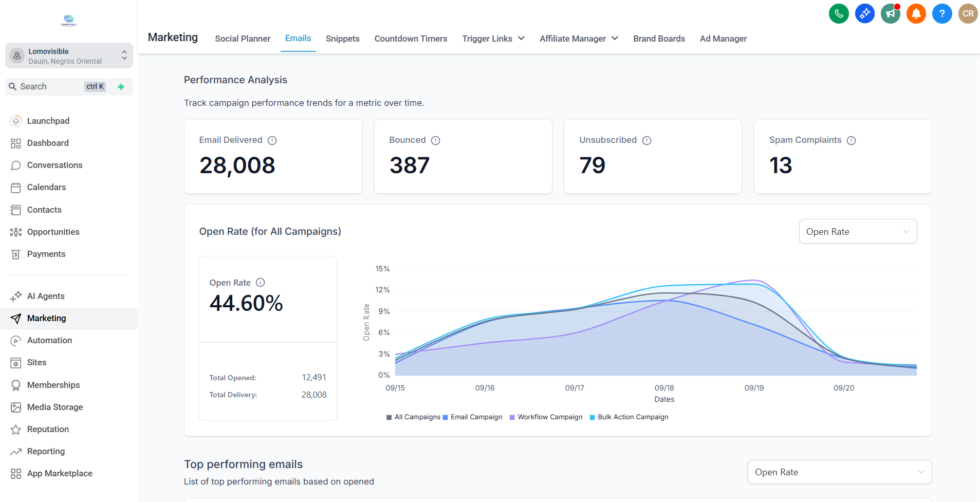Open the chart metric Open Rate dropdown
This screenshot has height=502, width=980.
[857, 232]
